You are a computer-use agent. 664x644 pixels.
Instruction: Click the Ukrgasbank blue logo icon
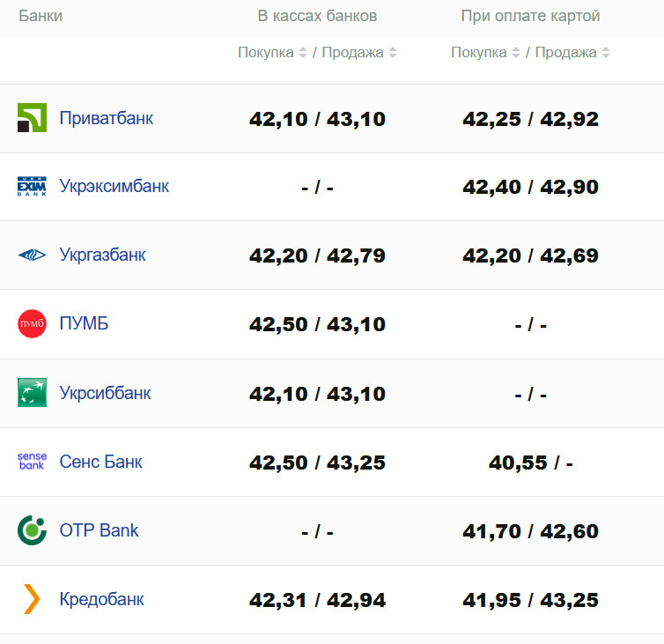(32, 255)
